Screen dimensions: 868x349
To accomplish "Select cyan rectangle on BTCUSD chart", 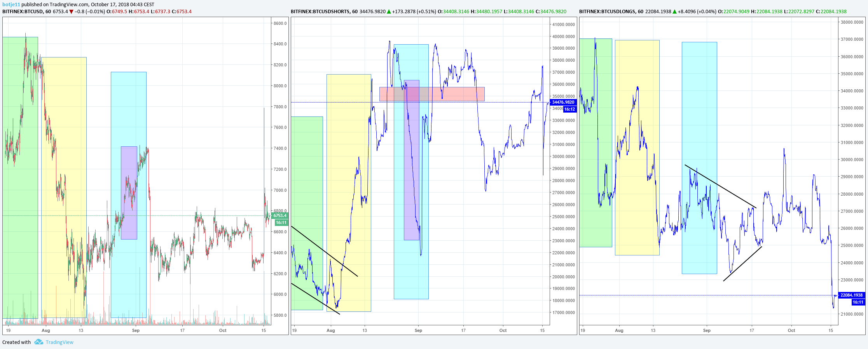I will click(x=129, y=195).
